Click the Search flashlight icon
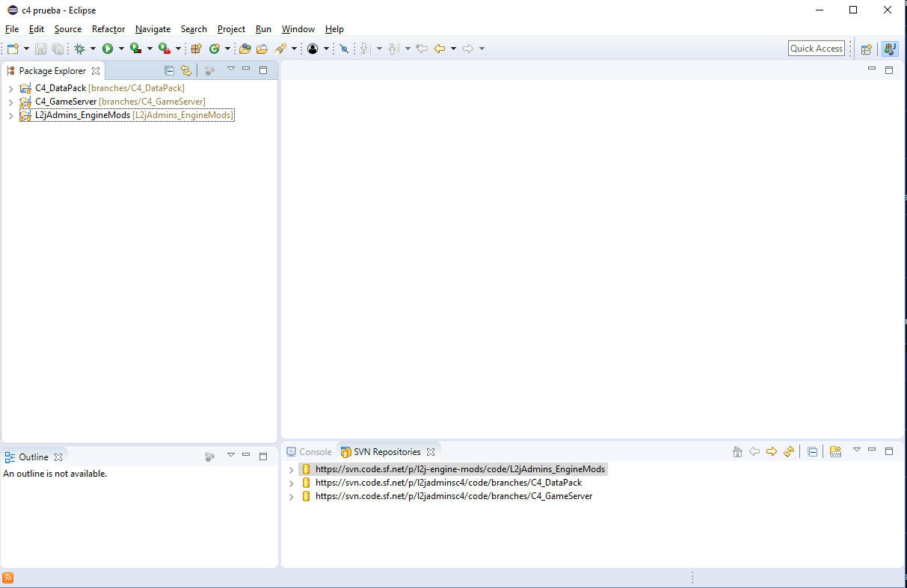Image resolution: width=907 pixels, height=588 pixels. click(x=280, y=49)
